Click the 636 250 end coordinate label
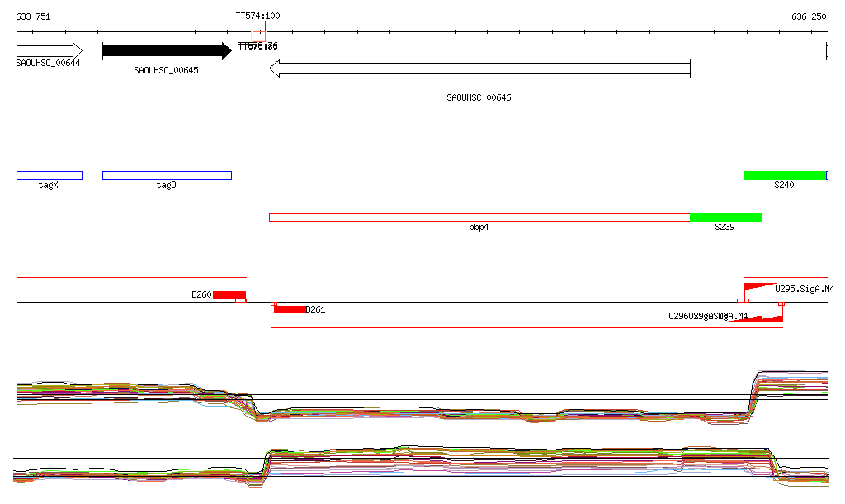 tap(808, 16)
